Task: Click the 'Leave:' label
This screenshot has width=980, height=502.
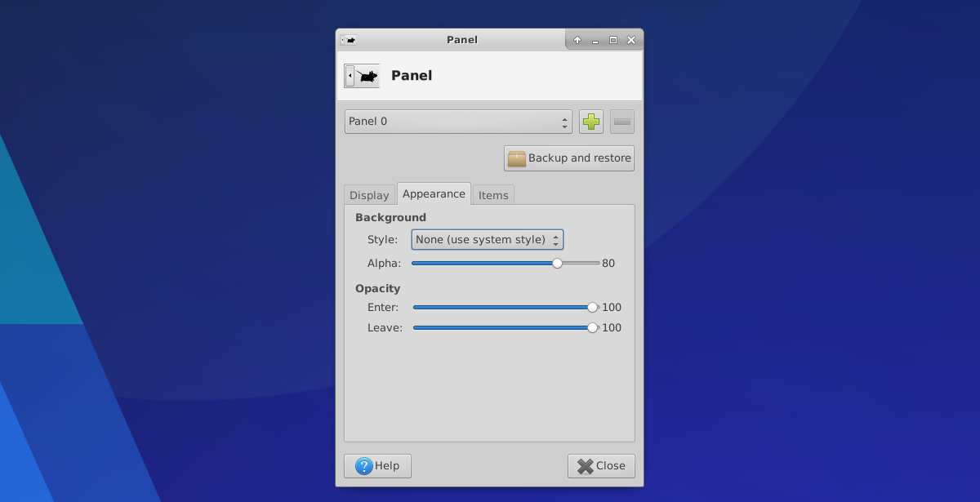Action: pyautogui.click(x=385, y=328)
